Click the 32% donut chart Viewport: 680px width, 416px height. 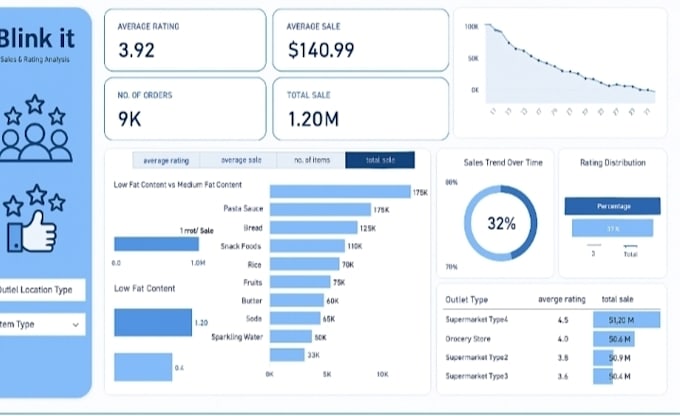tap(500, 223)
